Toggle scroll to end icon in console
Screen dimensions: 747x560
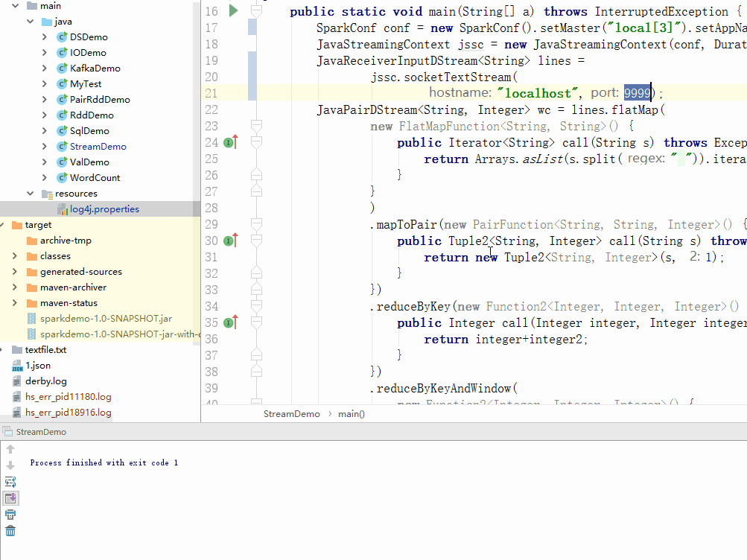(10, 499)
